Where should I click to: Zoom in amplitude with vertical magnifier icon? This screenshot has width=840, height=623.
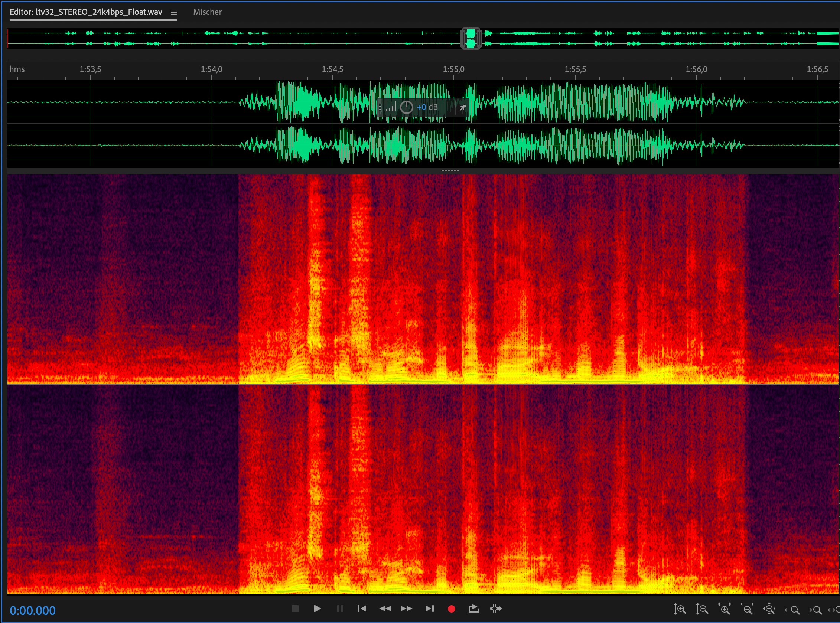point(680,609)
